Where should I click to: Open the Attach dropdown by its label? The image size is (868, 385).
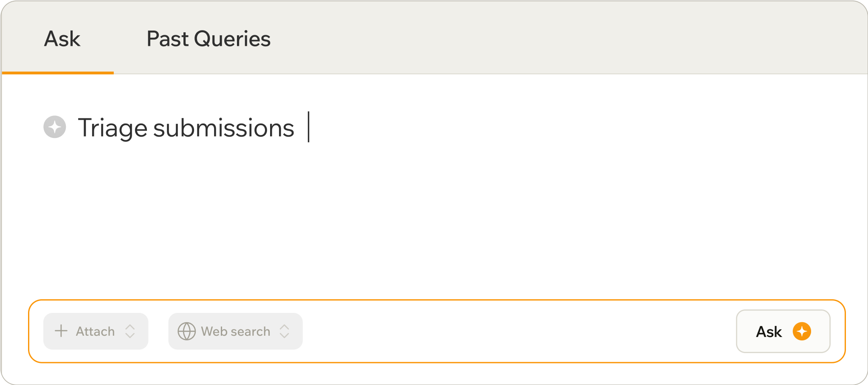[95, 331]
